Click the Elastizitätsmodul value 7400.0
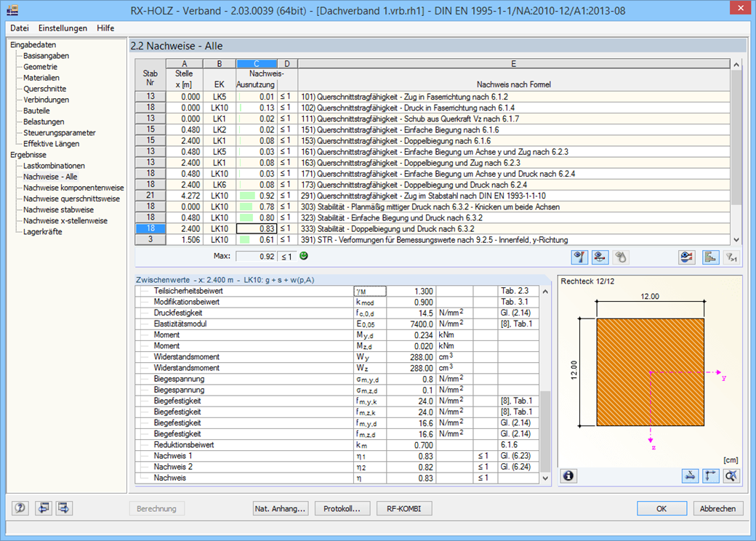 tap(411, 324)
